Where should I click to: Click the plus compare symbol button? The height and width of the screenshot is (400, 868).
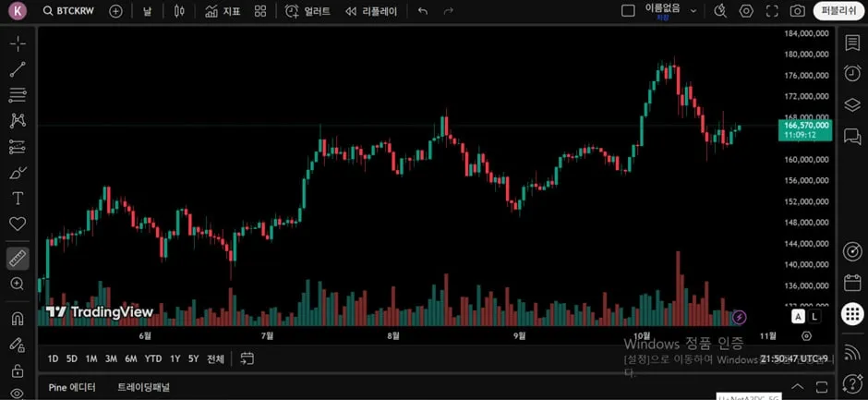[115, 11]
